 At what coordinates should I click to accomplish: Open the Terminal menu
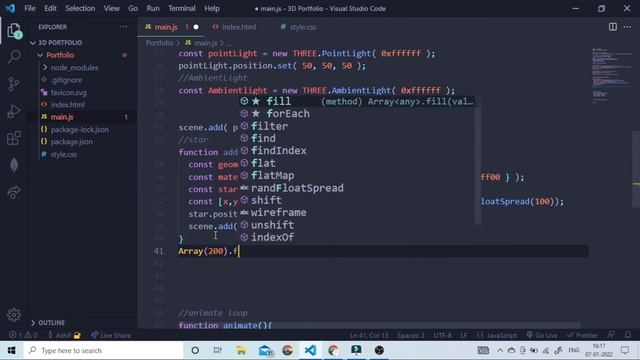tap(182, 8)
